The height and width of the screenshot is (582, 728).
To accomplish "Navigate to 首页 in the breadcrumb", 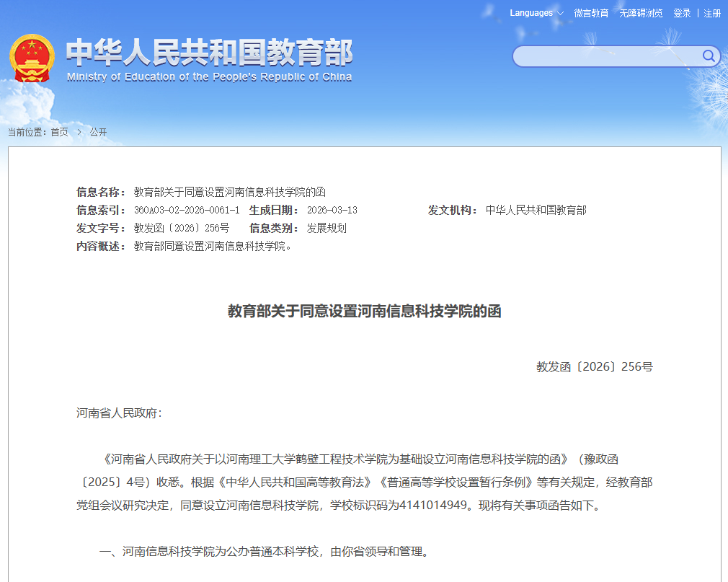I will point(61,132).
